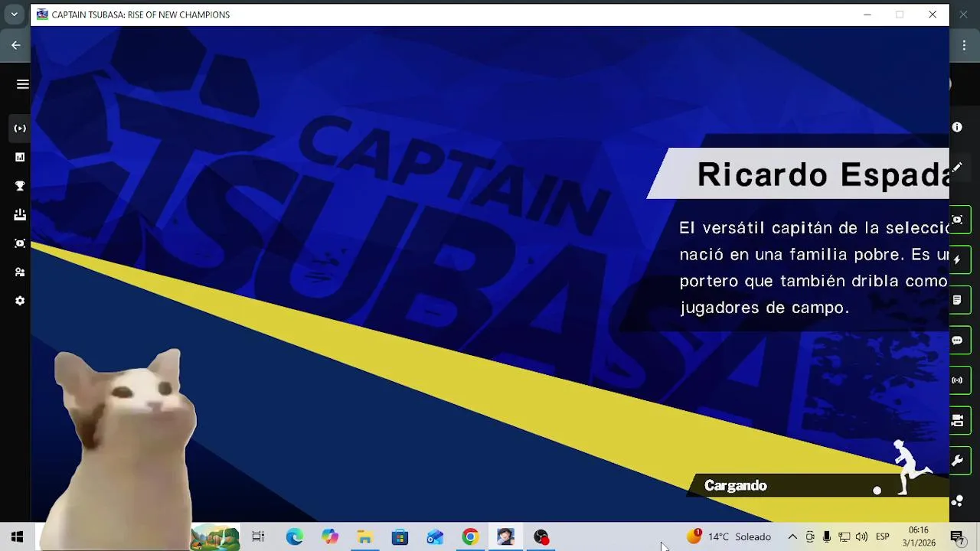Open Outlook from the taskbar
This screenshot has width=980, height=551.
click(435, 537)
